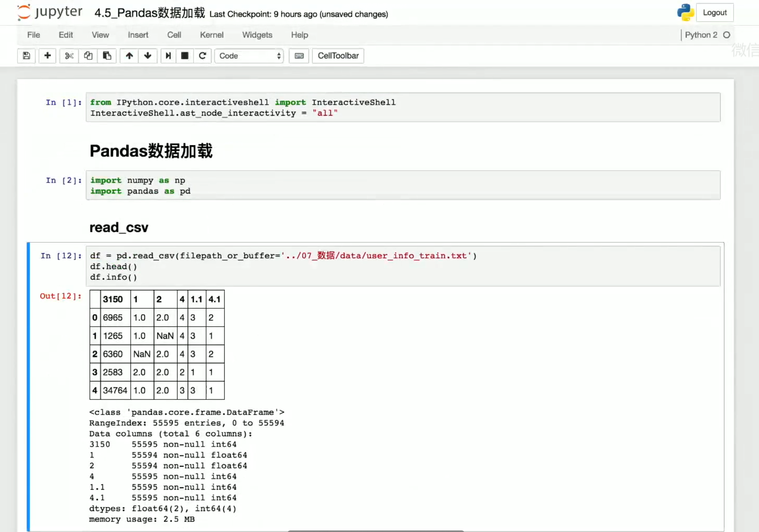Click the save and checkpoint icon

coord(26,56)
